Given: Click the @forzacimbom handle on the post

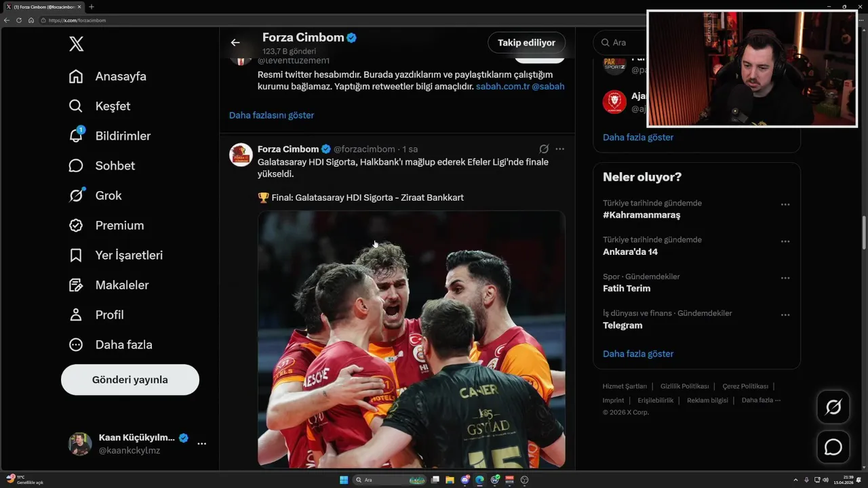Looking at the screenshot, I should [x=364, y=149].
